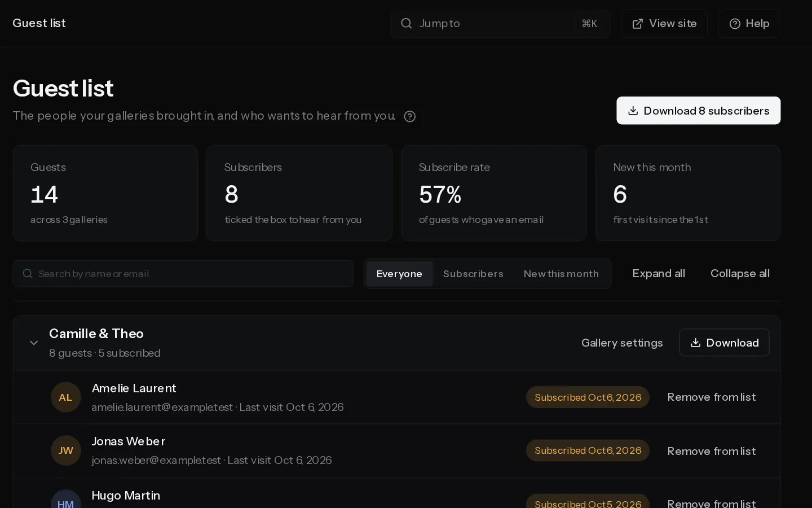Click the Camille & Theo gallery title
812x508 pixels.
pyautogui.click(x=96, y=334)
